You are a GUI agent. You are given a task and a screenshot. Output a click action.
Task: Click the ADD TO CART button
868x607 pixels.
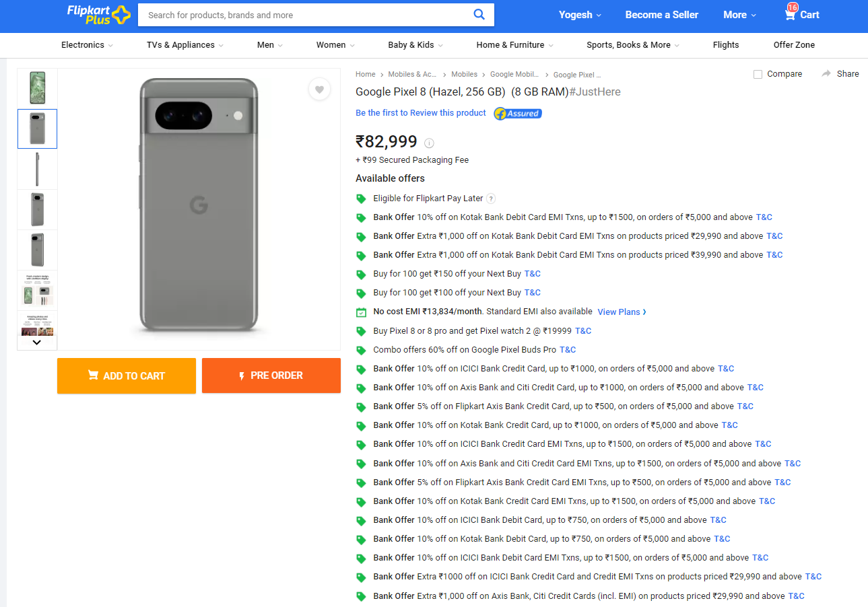pos(127,376)
